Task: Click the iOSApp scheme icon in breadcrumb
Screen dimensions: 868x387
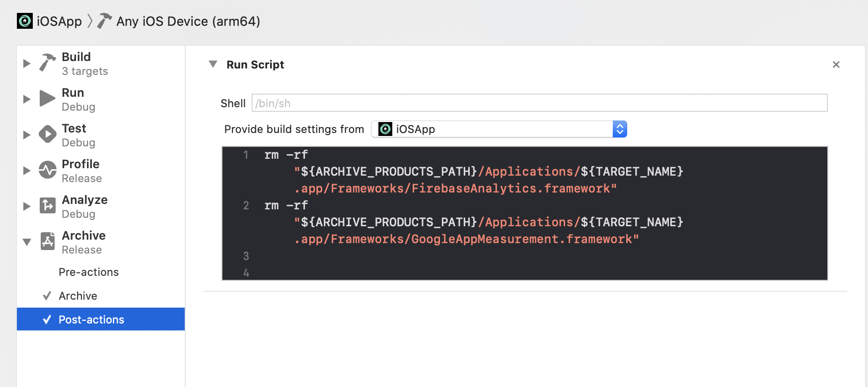Action: click(x=25, y=21)
